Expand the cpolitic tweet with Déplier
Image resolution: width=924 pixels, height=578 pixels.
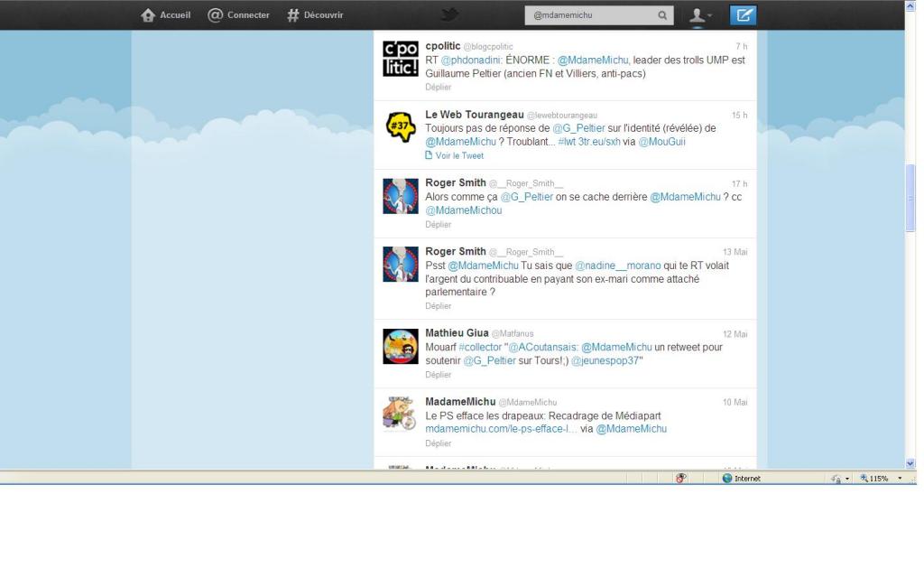coord(438,88)
